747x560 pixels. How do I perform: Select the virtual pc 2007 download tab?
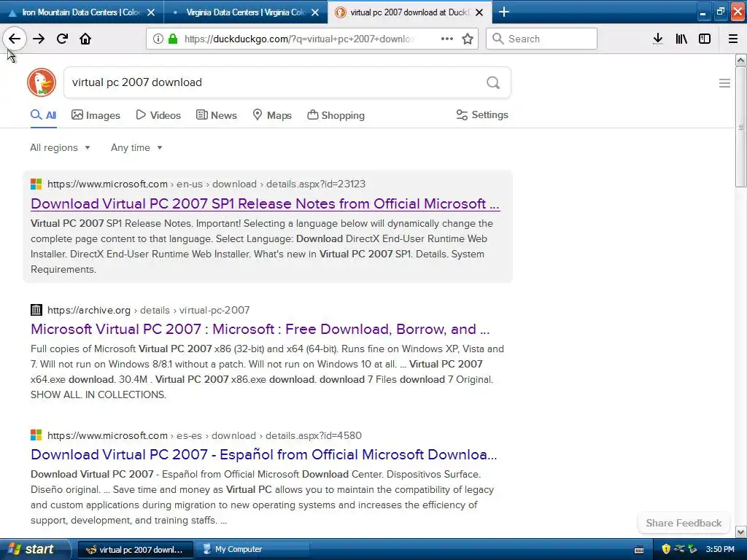410,12
